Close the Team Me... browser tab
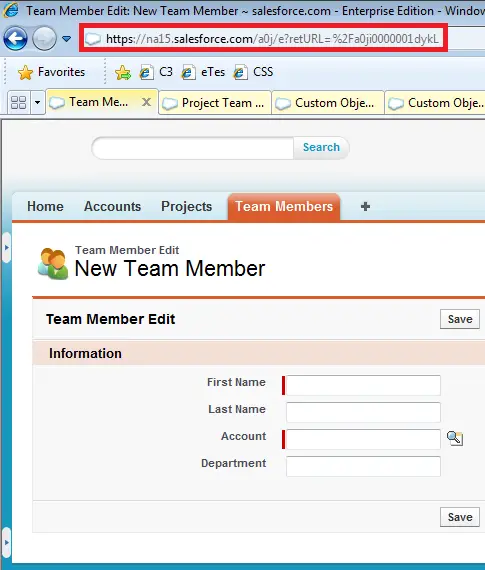The width and height of the screenshot is (485, 570). tap(147, 102)
